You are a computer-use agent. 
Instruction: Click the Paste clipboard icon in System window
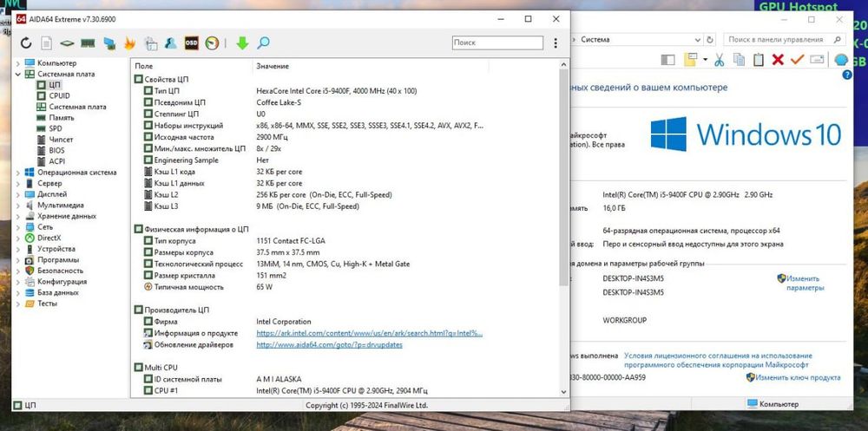759,59
